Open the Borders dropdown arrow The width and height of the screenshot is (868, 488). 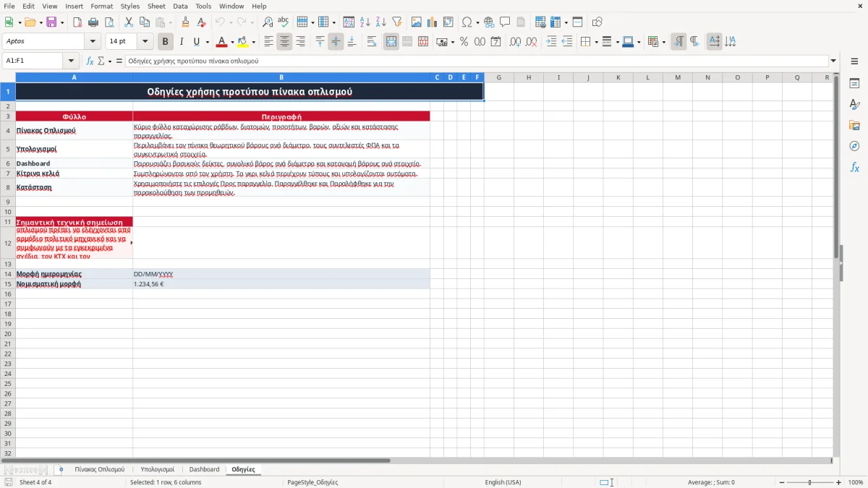[596, 42]
